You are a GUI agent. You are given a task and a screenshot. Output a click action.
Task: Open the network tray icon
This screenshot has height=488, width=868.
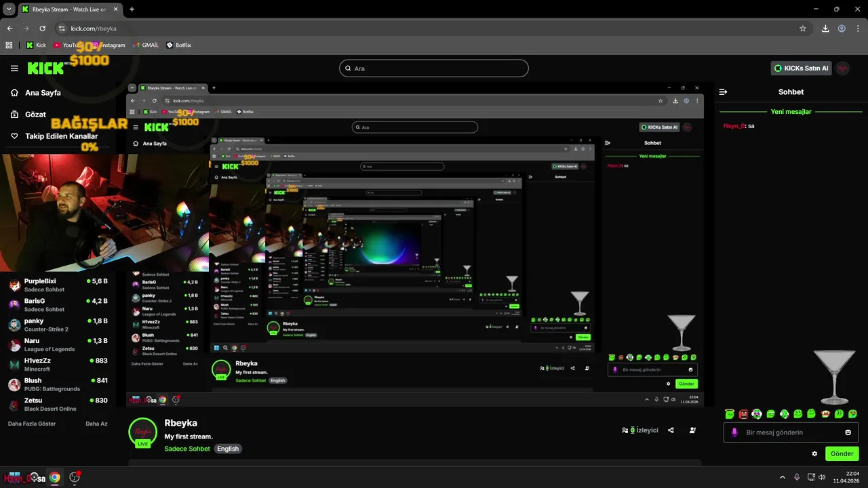[x=810, y=477]
